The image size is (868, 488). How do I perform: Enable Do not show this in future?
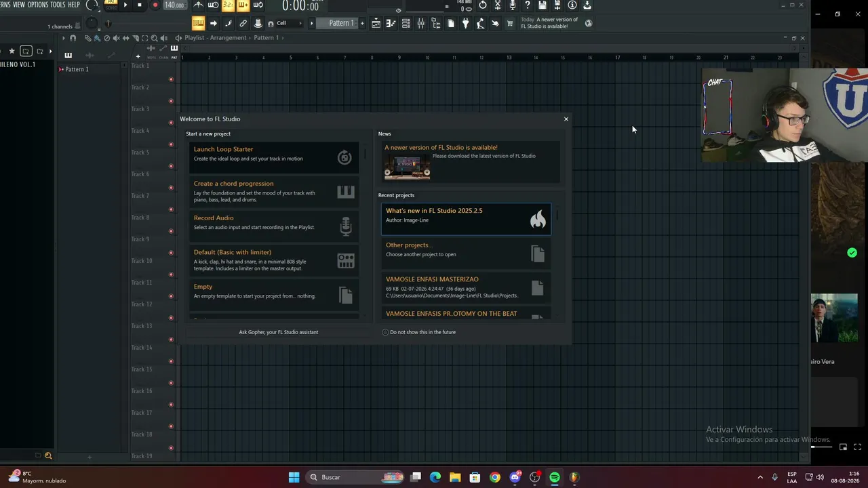[x=385, y=332]
